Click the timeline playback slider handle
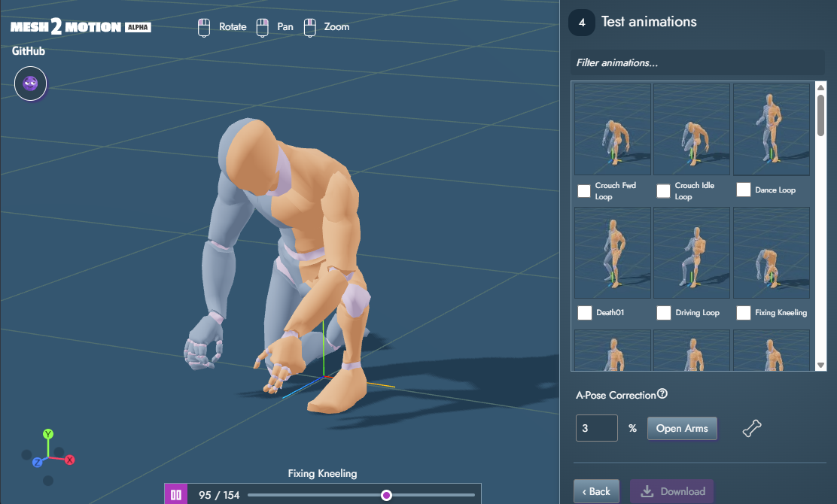This screenshot has height=504, width=837. point(386,494)
